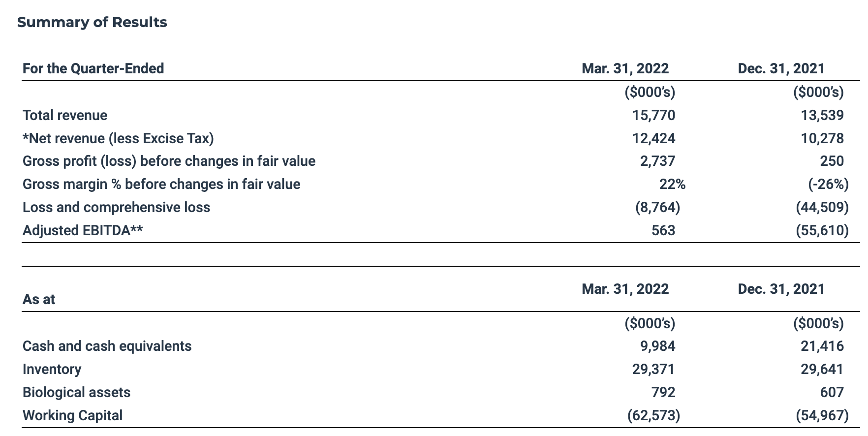Select the For the Quarter-Ended header
The height and width of the screenshot is (436, 868).
pyautogui.click(x=93, y=68)
